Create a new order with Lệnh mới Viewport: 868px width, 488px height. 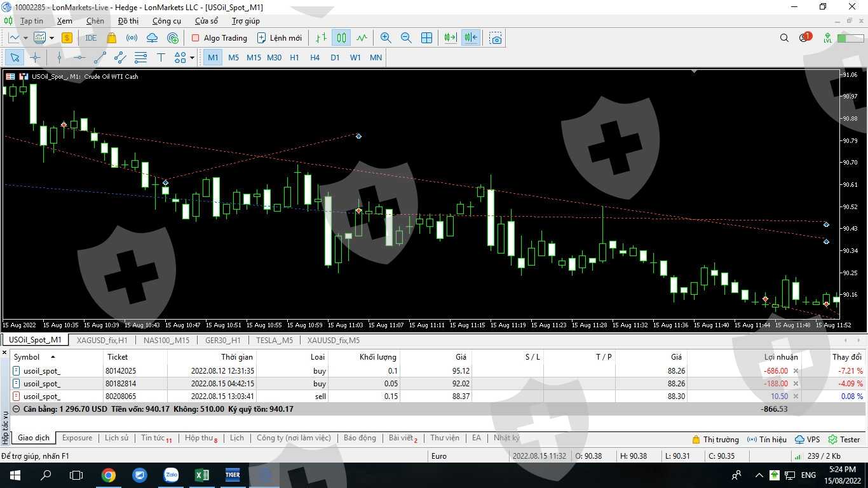(280, 38)
